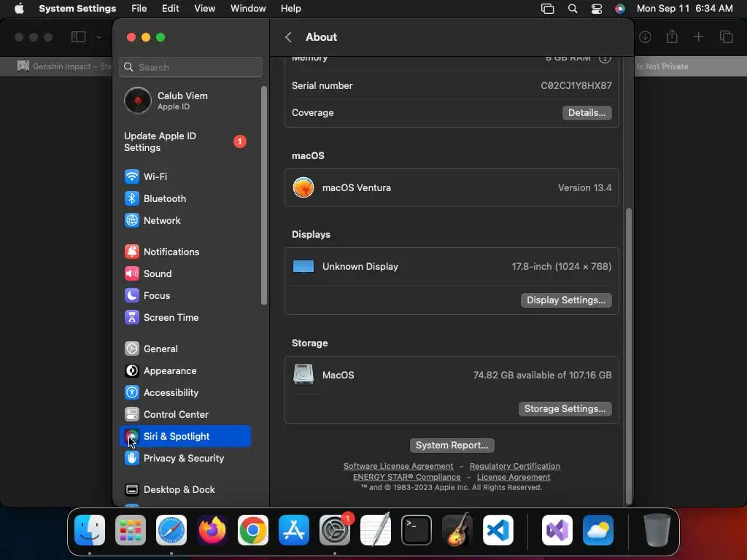This screenshot has width=747, height=560.
Task: Open the Edit menu
Action: [x=171, y=9]
